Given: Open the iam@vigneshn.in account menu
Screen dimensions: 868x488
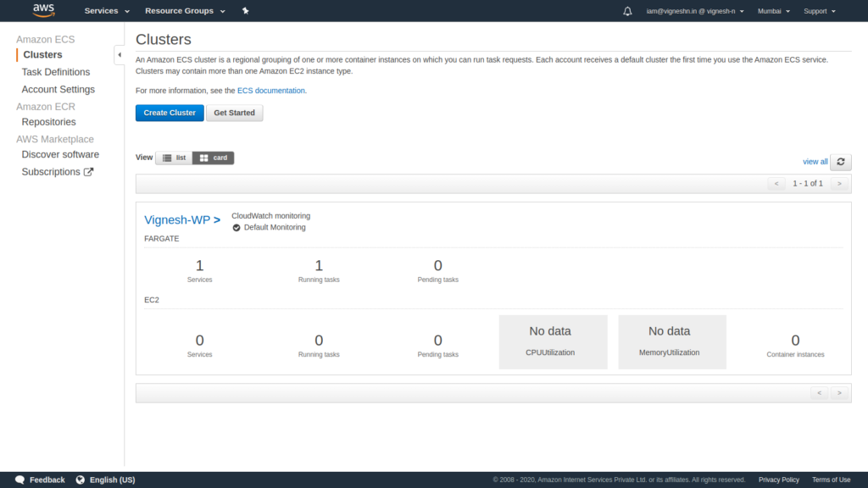Looking at the screenshot, I should pyautogui.click(x=695, y=11).
